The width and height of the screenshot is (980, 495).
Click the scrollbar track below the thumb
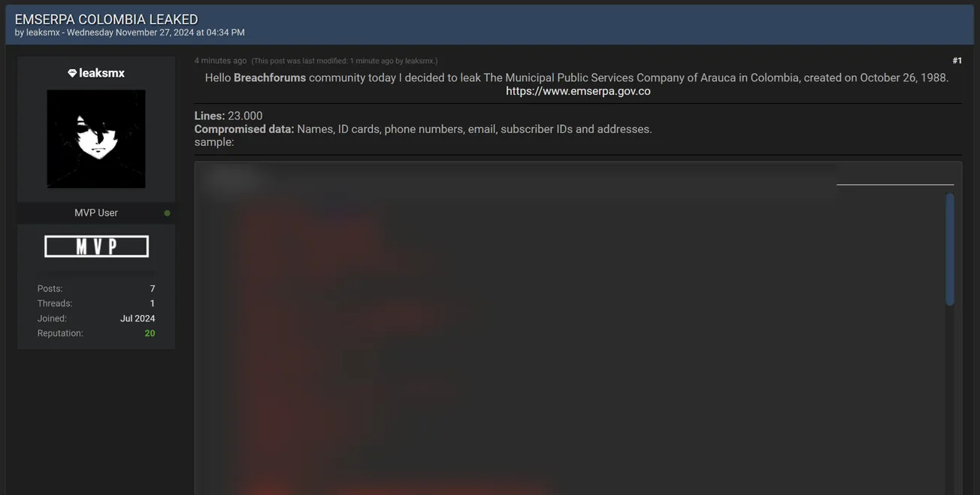pyautogui.click(x=950, y=399)
